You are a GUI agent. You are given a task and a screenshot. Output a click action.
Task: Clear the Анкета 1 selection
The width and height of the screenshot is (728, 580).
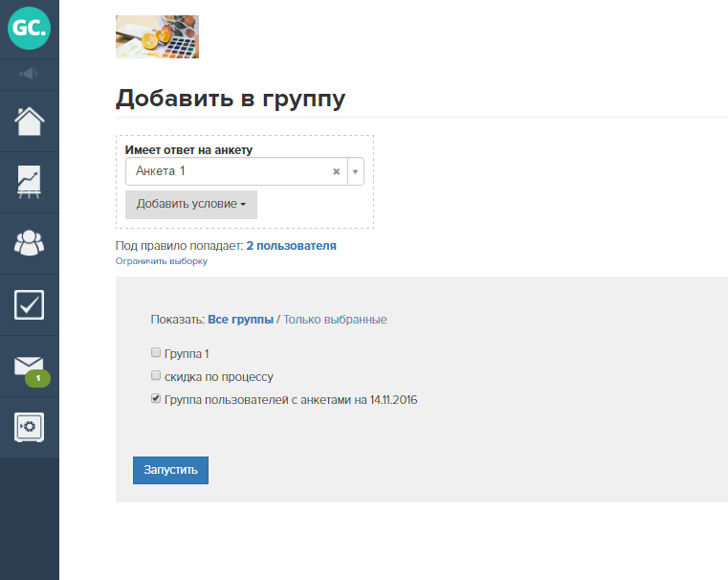(x=337, y=171)
